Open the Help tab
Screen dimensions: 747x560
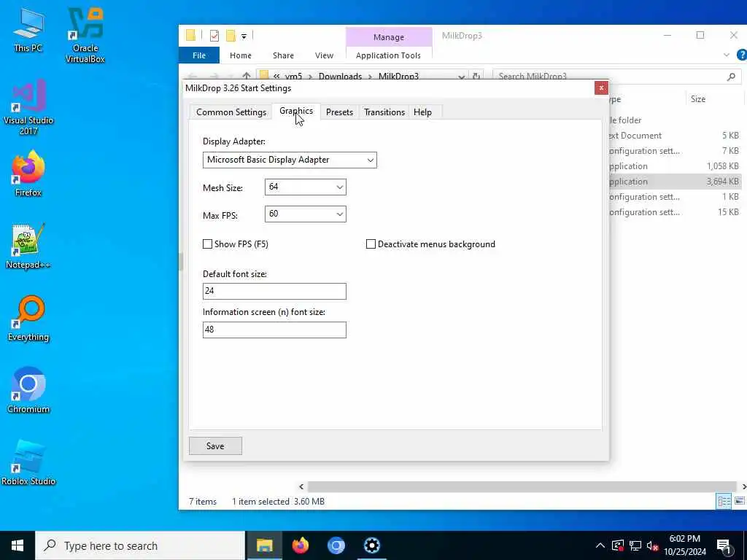tap(422, 112)
